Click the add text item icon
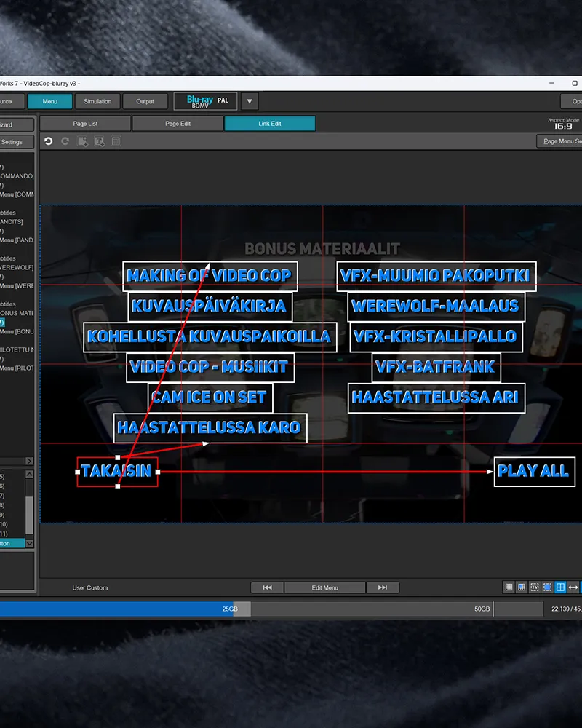 (x=100, y=141)
